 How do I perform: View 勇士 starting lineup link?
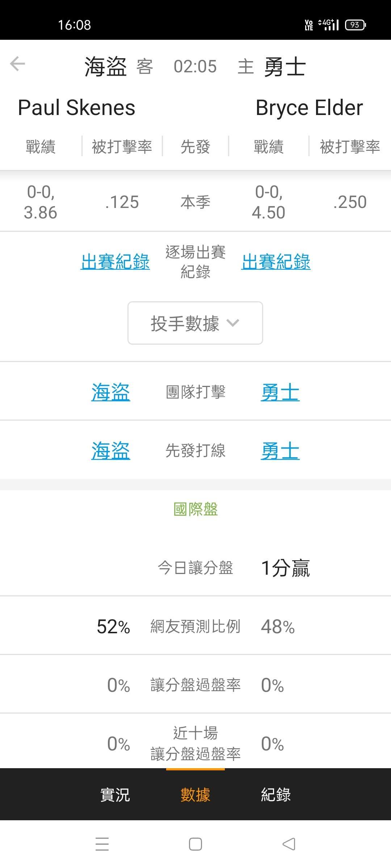pyautogui.click(x=280, y=451)
